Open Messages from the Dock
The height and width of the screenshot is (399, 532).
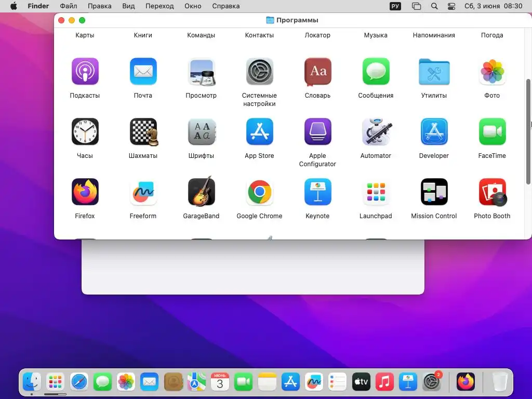pos(102,382)
